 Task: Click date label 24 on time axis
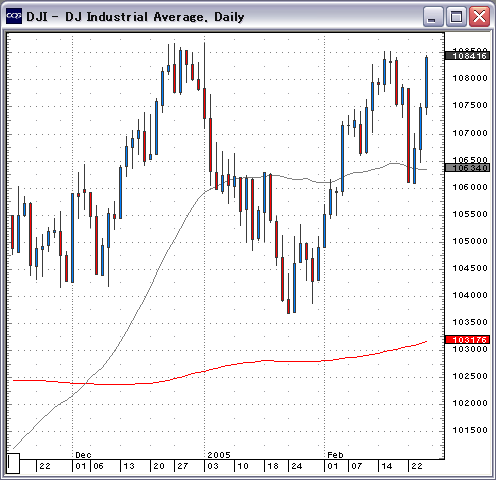(x=297, y=466)
